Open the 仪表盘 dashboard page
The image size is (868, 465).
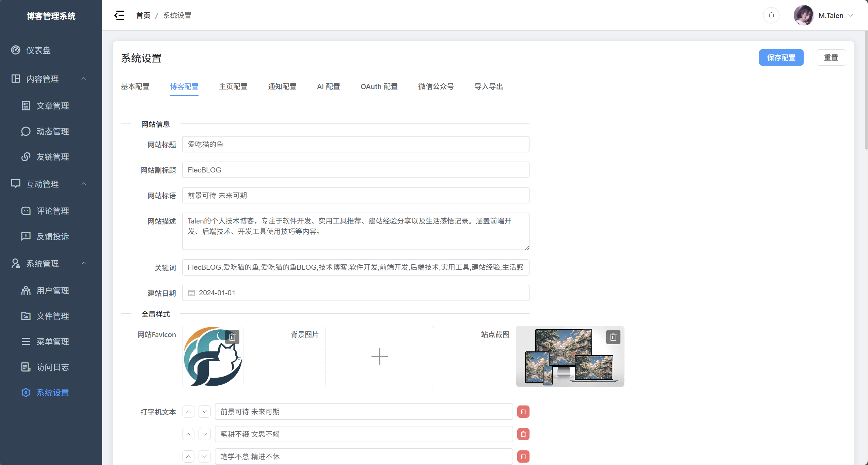tap(38, 50)
